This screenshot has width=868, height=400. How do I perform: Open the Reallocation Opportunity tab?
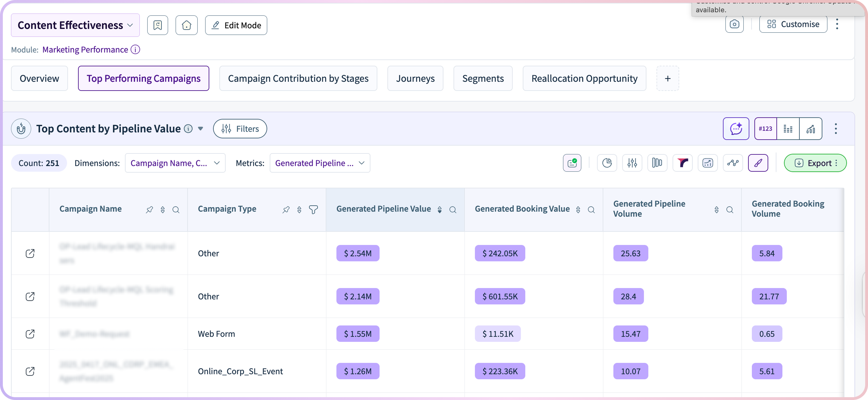584,78
